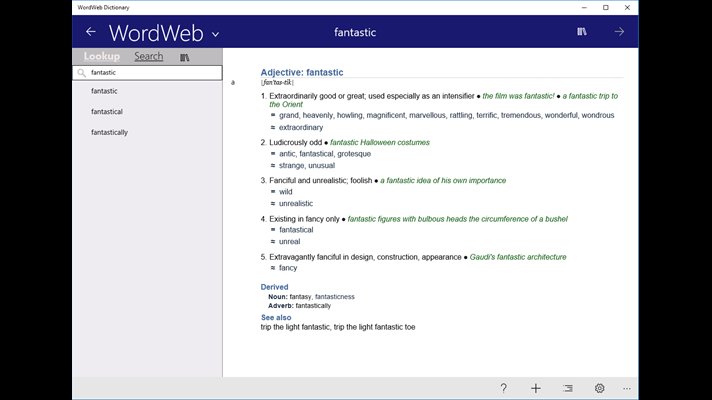Click example 'Gaudi's fantastic architecture'
This screenshot has width=712, height=400.
[518, 257]
